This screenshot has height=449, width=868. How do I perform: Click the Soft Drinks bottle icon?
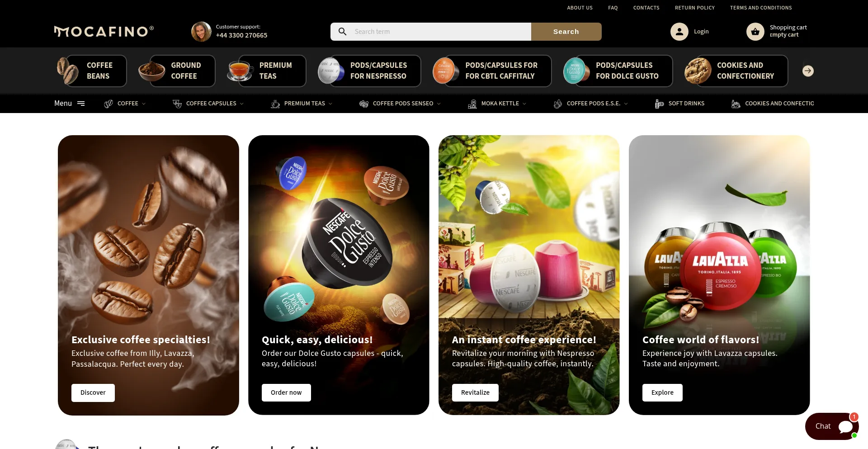[659, 104]
